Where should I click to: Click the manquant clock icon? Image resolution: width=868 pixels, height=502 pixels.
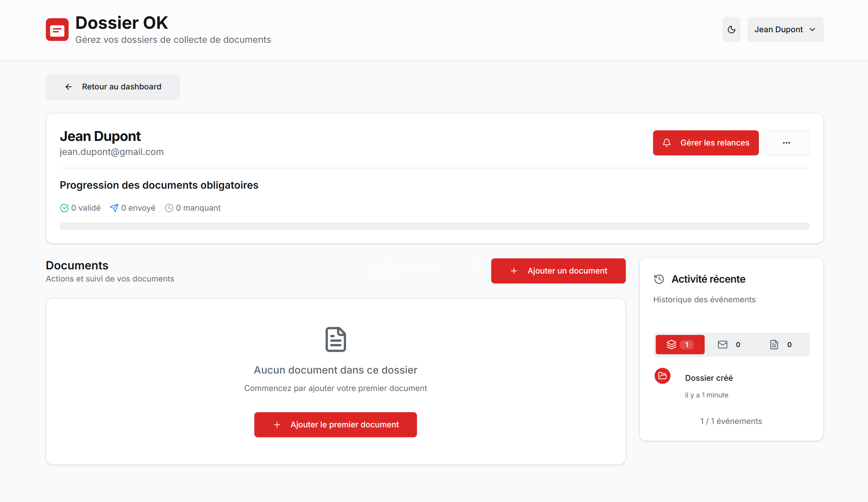(169, 208)
